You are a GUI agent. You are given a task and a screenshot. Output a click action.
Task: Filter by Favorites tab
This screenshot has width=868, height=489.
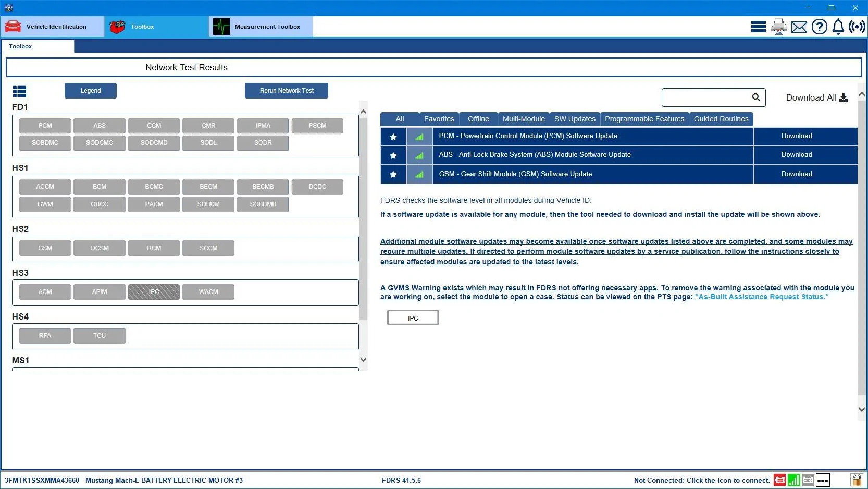tap(439, 119)
